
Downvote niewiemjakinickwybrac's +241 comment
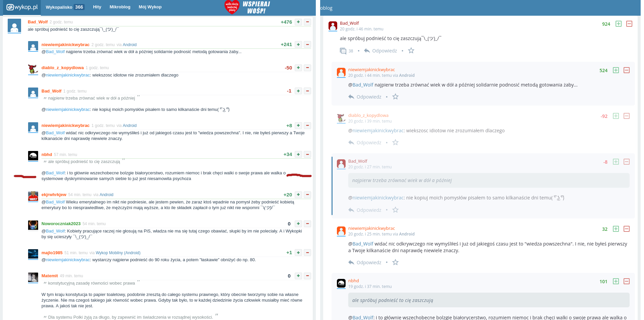307,44
